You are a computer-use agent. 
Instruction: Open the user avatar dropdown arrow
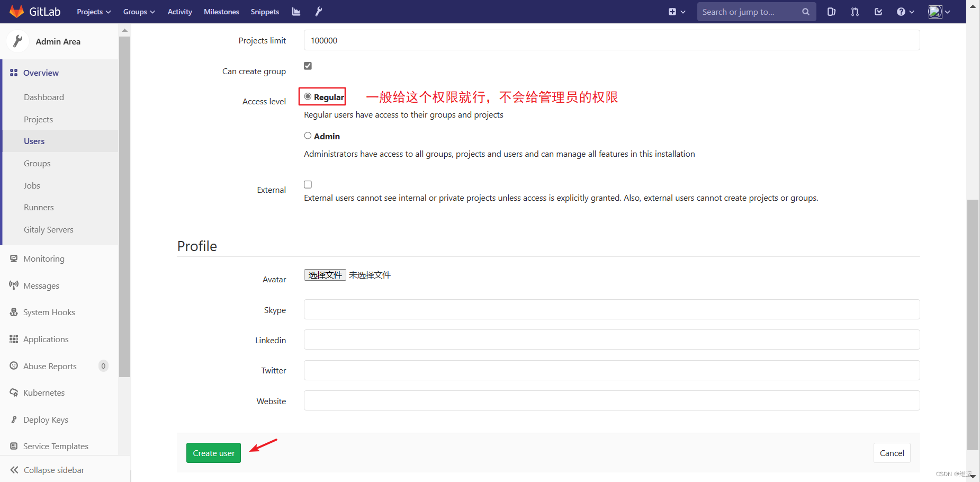pyautogui.click(x=947, y=12)
